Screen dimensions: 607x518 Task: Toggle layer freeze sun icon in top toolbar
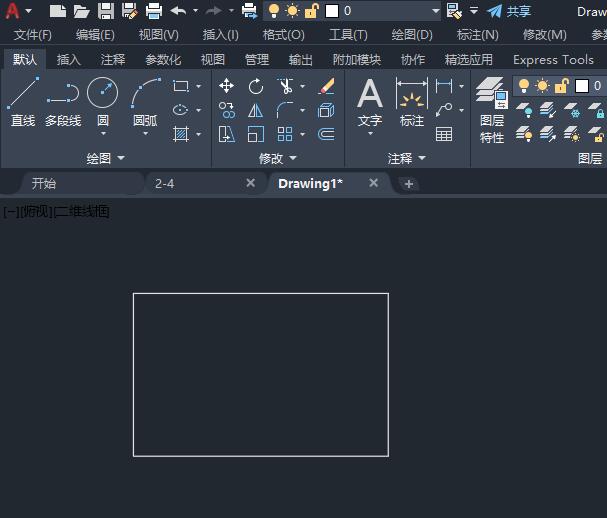[x=292, y=11]
